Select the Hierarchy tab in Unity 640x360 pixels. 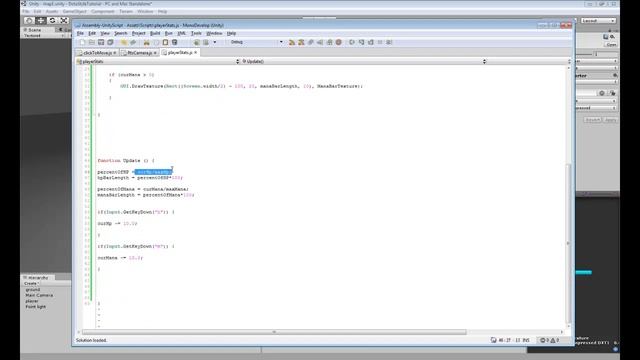38,278
